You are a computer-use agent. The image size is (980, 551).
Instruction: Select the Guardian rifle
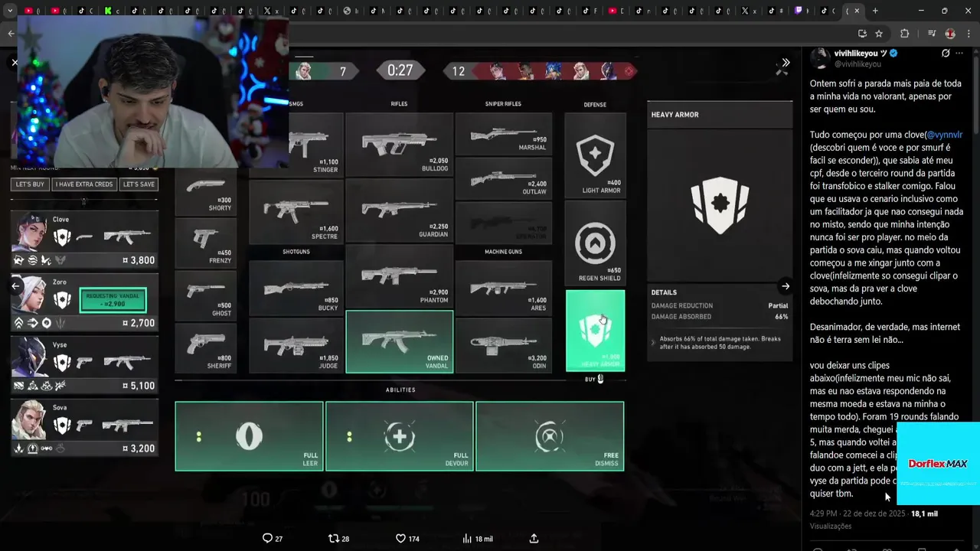[400, 210]
